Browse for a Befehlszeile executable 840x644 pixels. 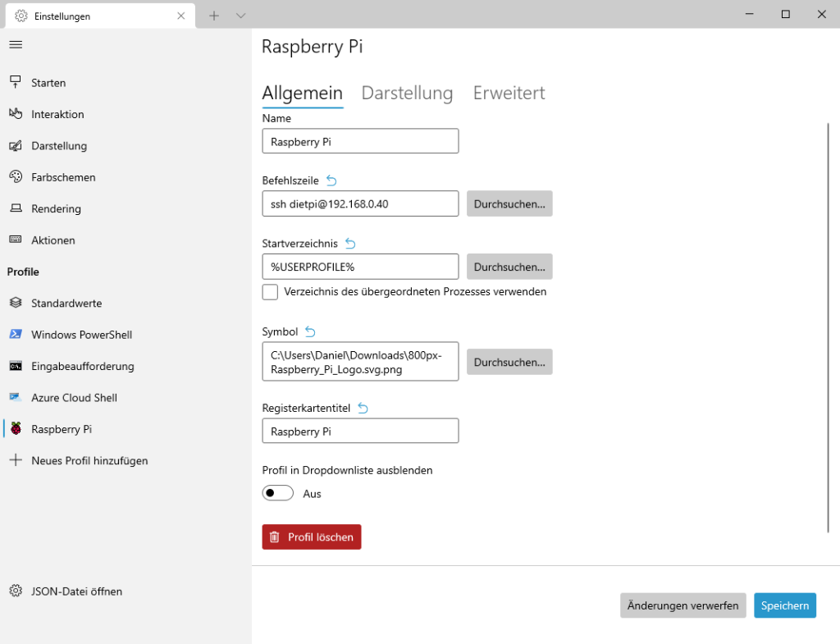tap(509, 203)
